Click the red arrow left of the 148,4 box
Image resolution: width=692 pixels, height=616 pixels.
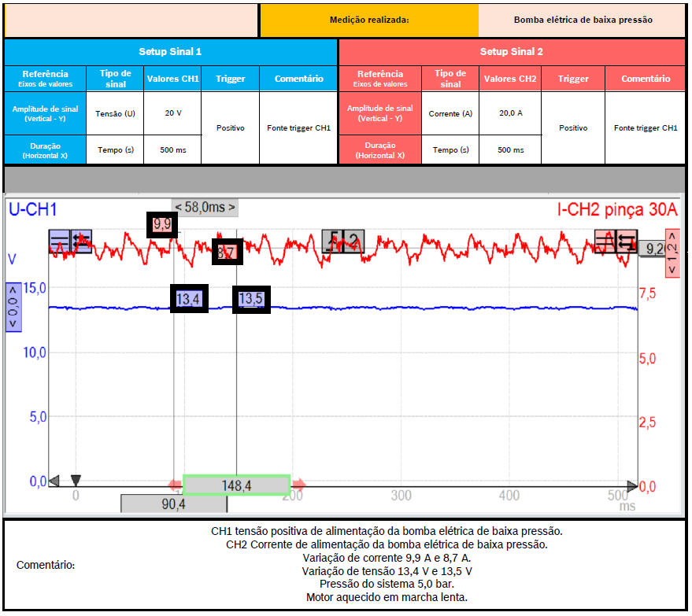175,485
